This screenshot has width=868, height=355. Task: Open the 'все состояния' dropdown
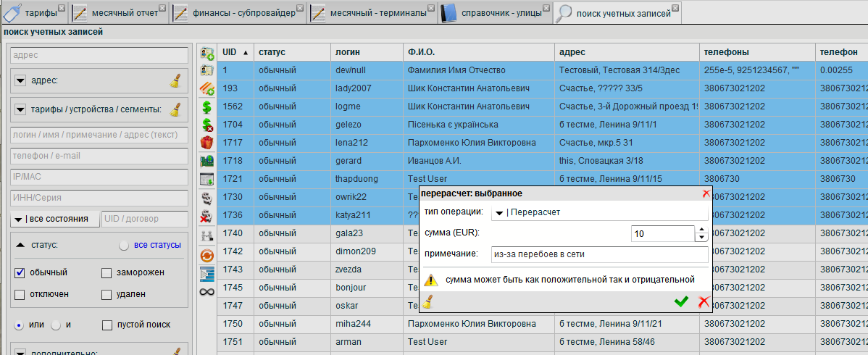[x=17, y=219]
